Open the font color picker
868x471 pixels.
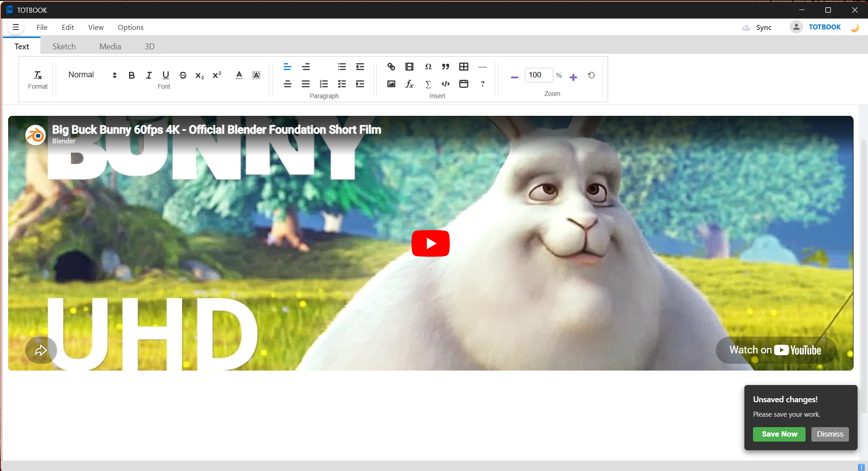click(x=239, y=75)
